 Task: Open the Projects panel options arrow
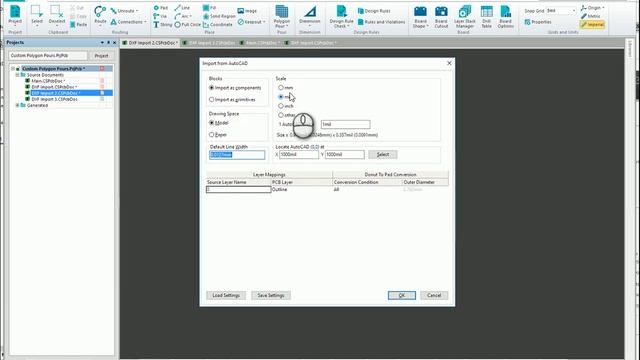[x=102, y=42]
